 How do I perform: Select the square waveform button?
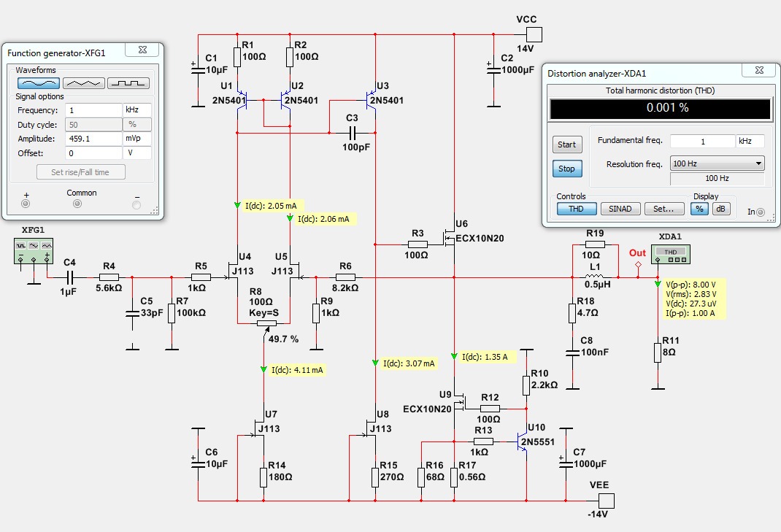pos(128,83)
